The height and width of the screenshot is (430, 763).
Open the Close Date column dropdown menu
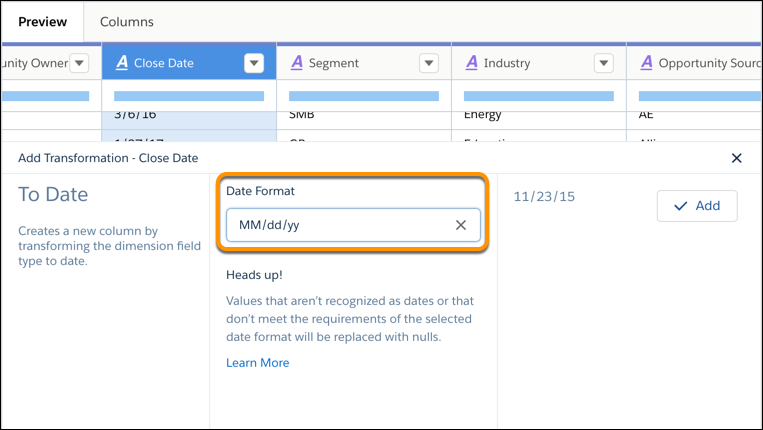tap(254, 63)
